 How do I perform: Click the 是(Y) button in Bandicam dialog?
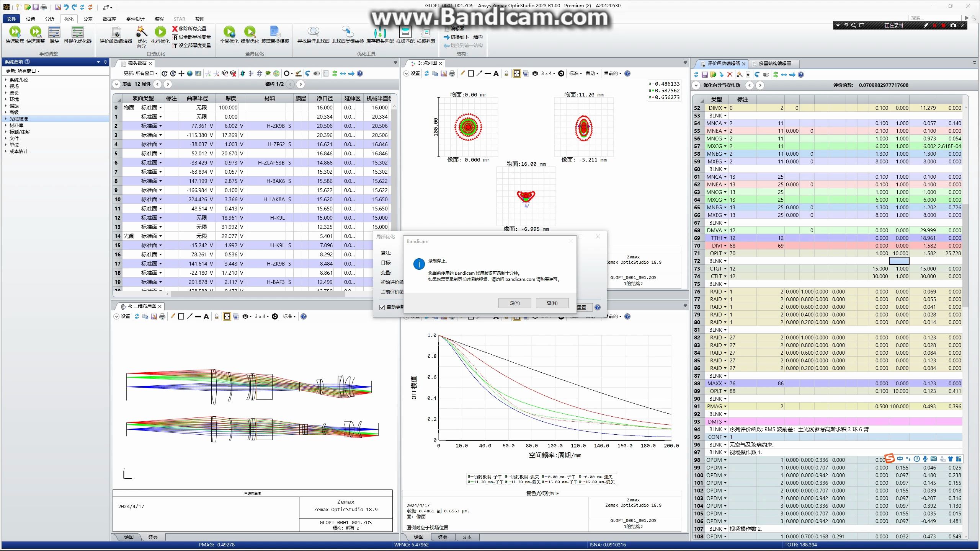[514, 303]
